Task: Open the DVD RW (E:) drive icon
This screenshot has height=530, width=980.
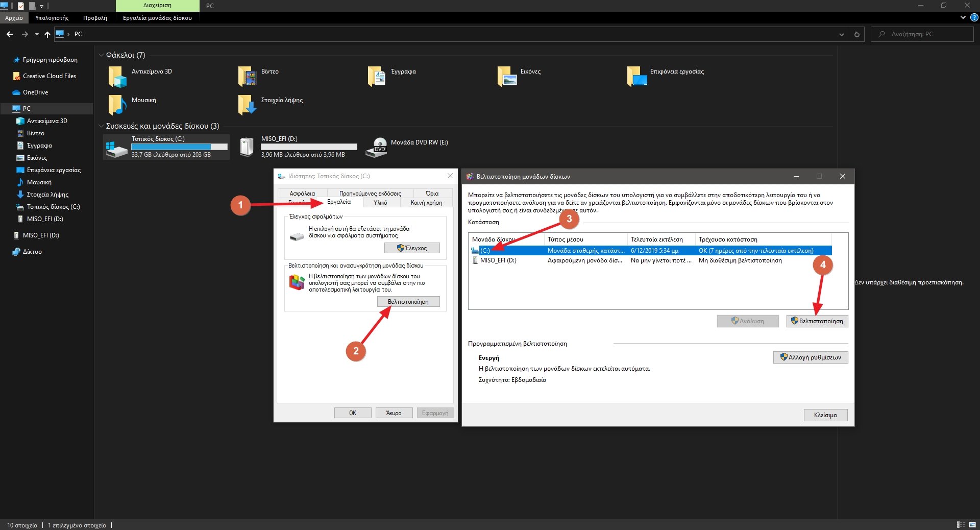Action: coord(377,148)
